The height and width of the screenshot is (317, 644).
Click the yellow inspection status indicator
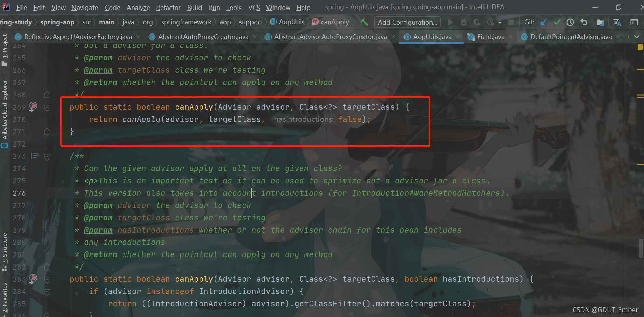point(640,47)
